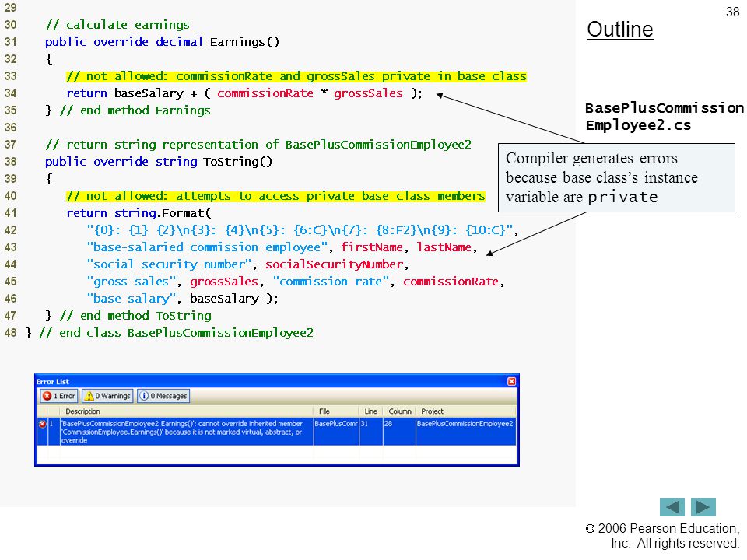This screenshot has height=560, width=747.
Task: Click 'public override decimal Earnings()' on line 31
Action: [162, 42]
